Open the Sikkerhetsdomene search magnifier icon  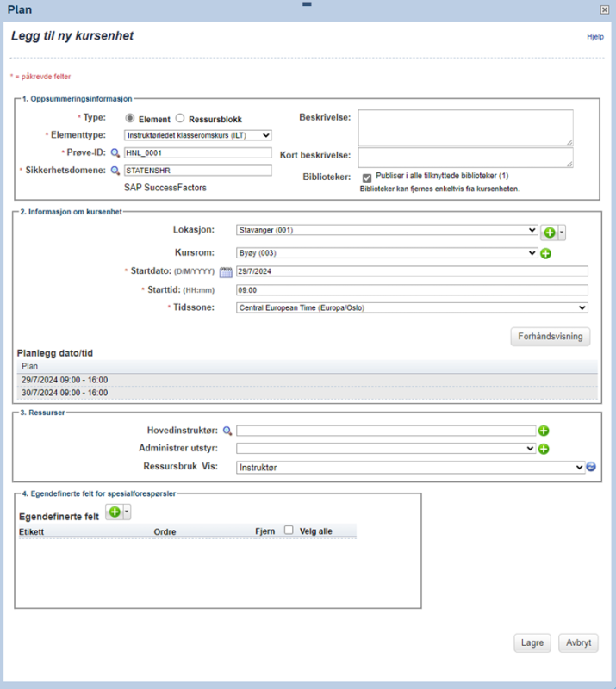coord(115,171)
